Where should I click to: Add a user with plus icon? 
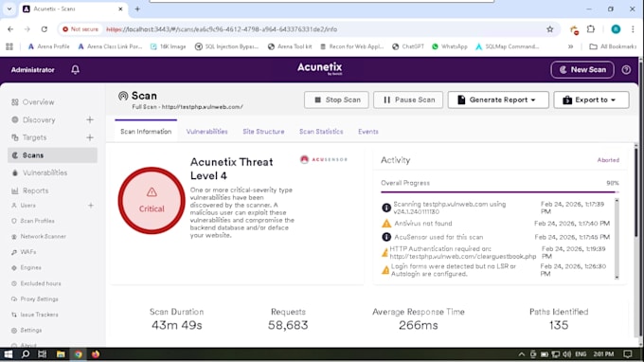(x=91, y=206)
